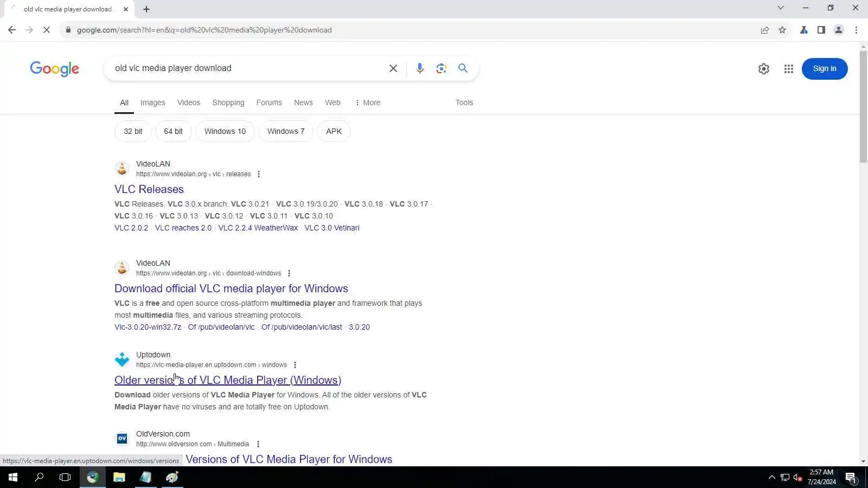Open Chrome's three-dot menu

point(856,30)
